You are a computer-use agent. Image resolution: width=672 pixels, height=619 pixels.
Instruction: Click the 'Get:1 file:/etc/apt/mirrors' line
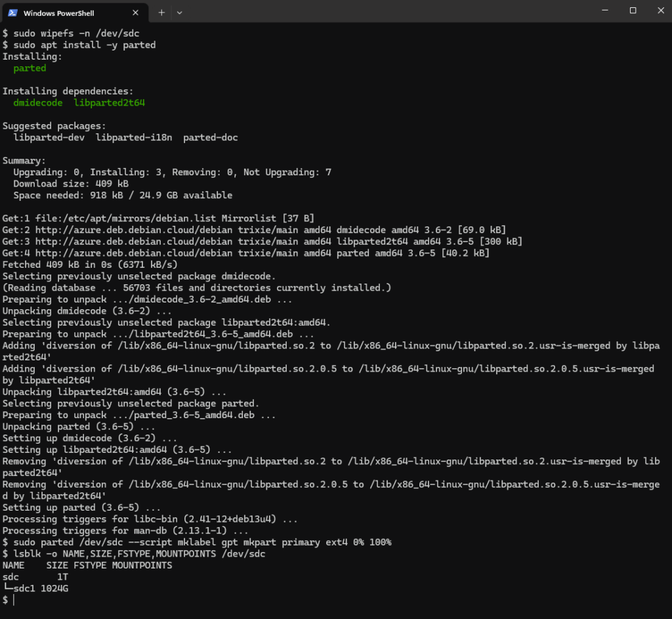tap(158, 219)
